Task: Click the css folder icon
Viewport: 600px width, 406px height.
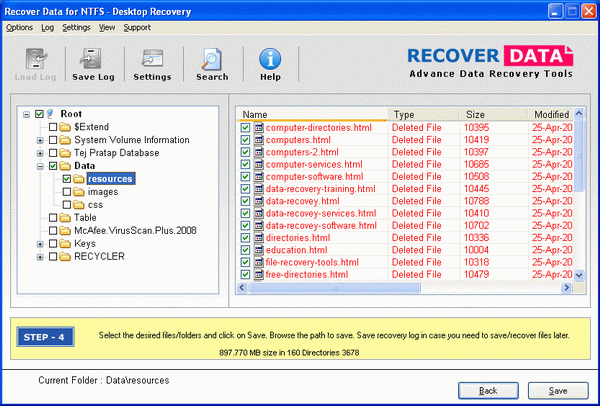Action: (x=79, y=205)
